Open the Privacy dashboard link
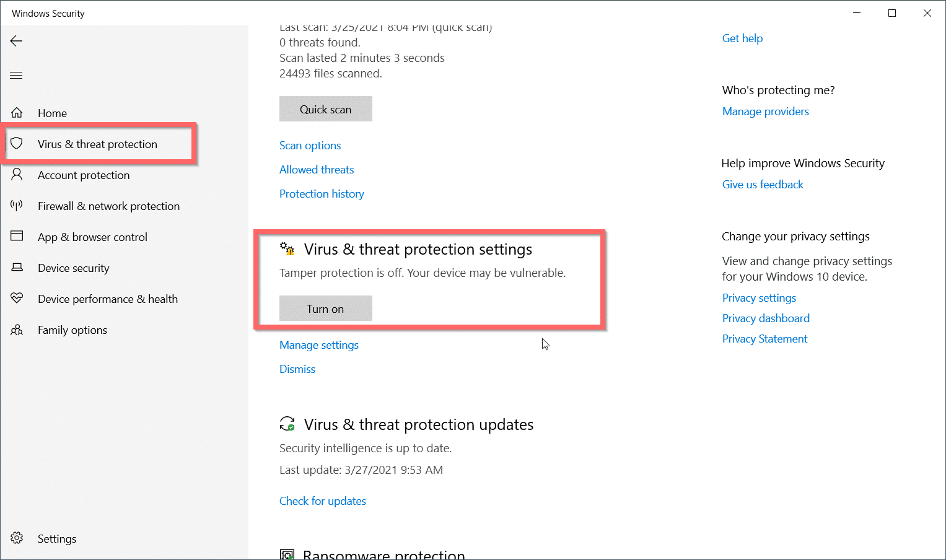 766,318
